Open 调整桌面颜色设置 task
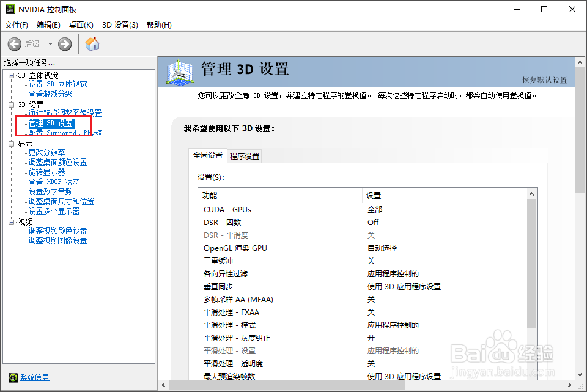587x392 pixels. pyautogui.click(x=57, y=162)
